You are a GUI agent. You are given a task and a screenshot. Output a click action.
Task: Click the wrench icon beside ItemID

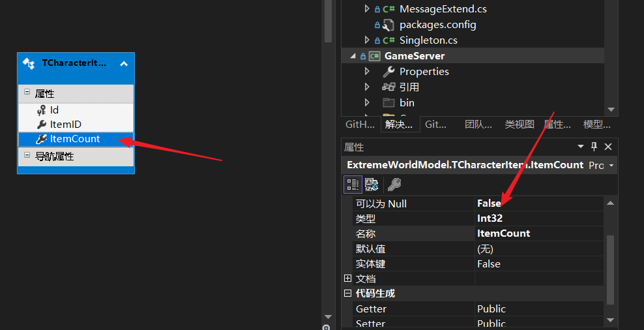pyautogui.click(x=41, y=125)
